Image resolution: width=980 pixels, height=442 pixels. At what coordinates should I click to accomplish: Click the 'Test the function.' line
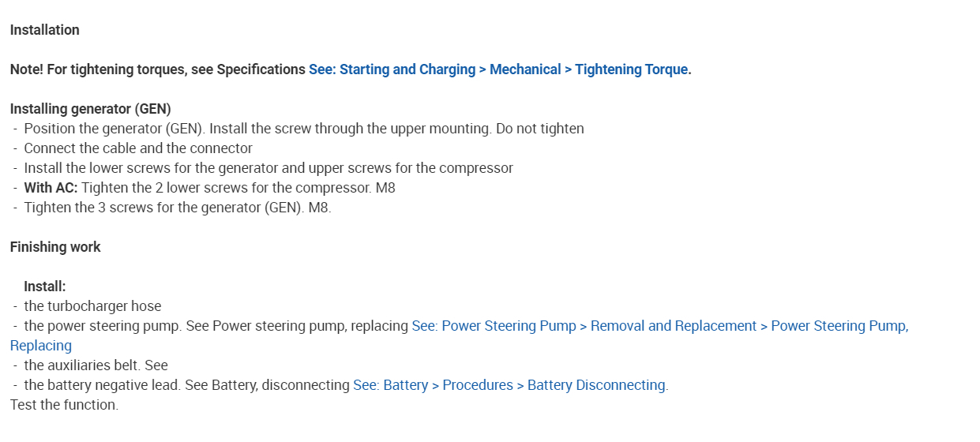pos(64,405)
